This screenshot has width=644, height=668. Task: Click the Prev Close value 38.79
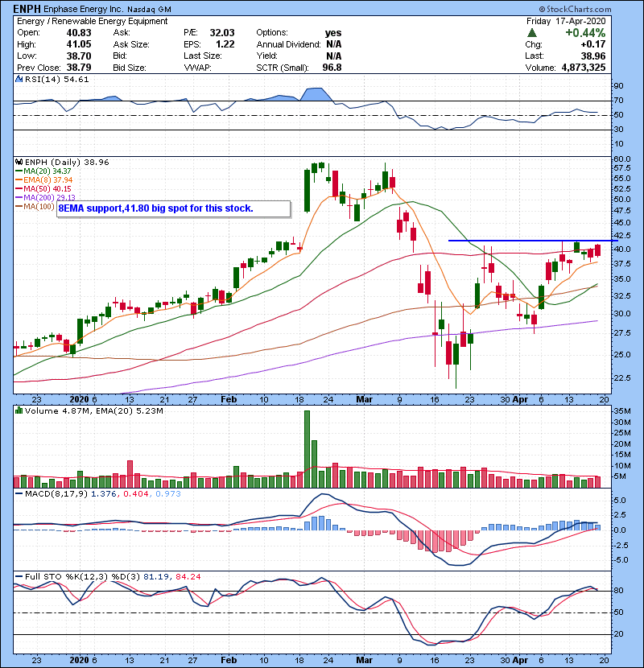[x=79, y=68]
